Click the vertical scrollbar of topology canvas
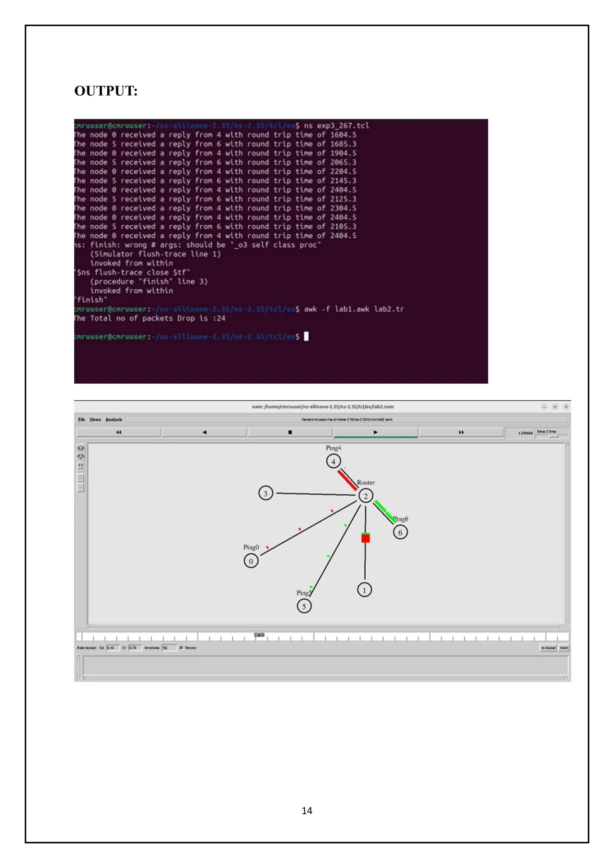This screenshot has width=614, height=868. [568, 534]
